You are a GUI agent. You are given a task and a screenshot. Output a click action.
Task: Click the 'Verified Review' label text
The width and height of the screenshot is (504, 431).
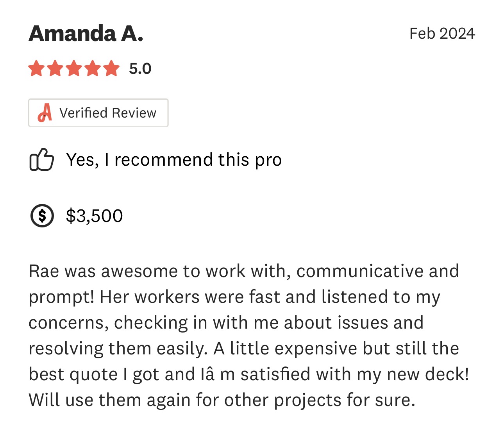click(108, 113)
